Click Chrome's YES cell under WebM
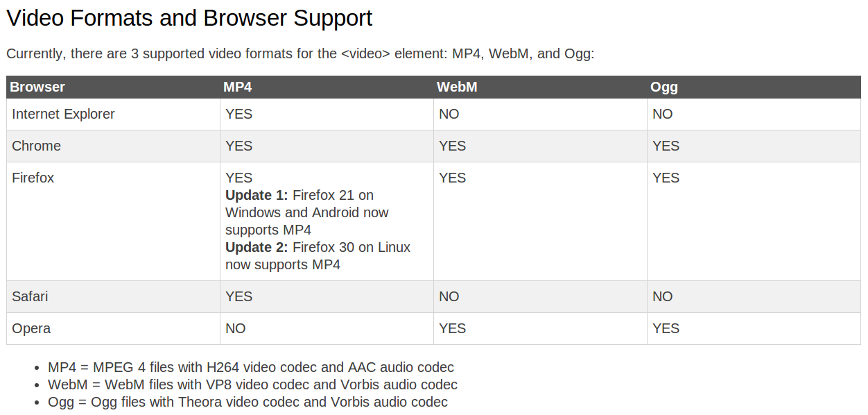 452,146
